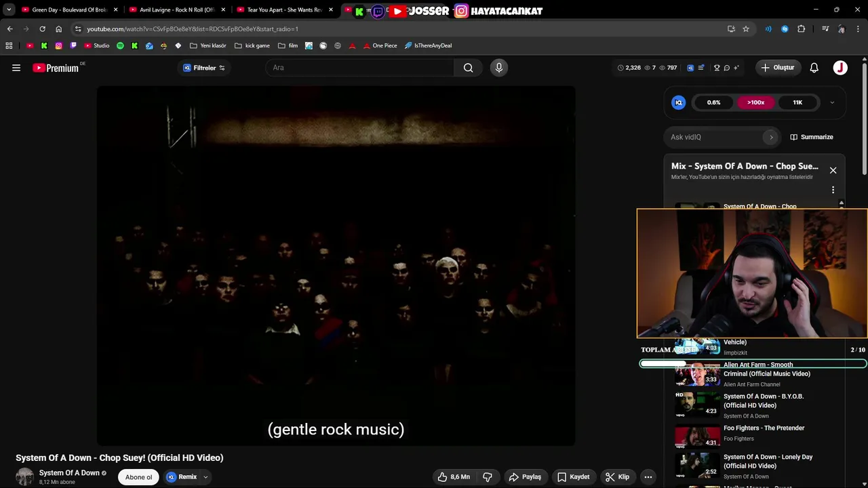Navigate back in browser history
Viewport: 868px width, 488px height.
point(9,29)
